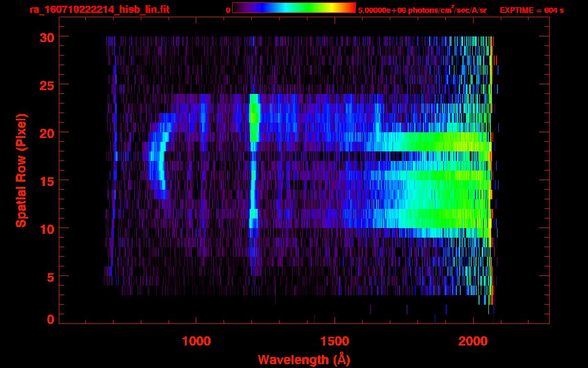The width and height of the screenshot is (588, 368).
Task: Click the rainbow color scale bar
Action: click(x=294, y=8)
